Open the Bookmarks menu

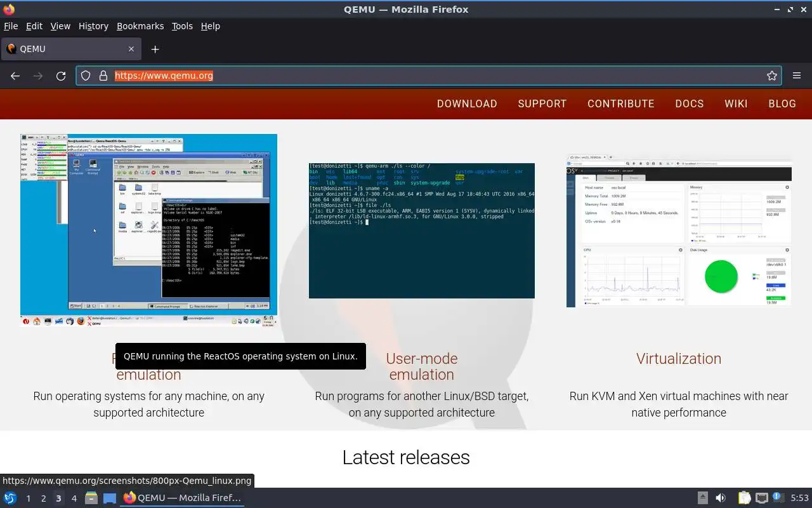click(x=140, y=26)
